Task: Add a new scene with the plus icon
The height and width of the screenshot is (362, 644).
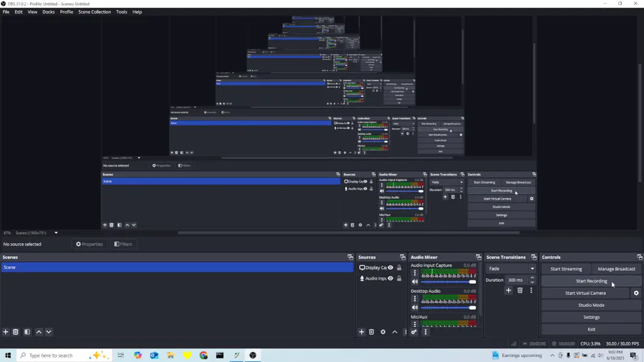Action: [x=6, y=332]
